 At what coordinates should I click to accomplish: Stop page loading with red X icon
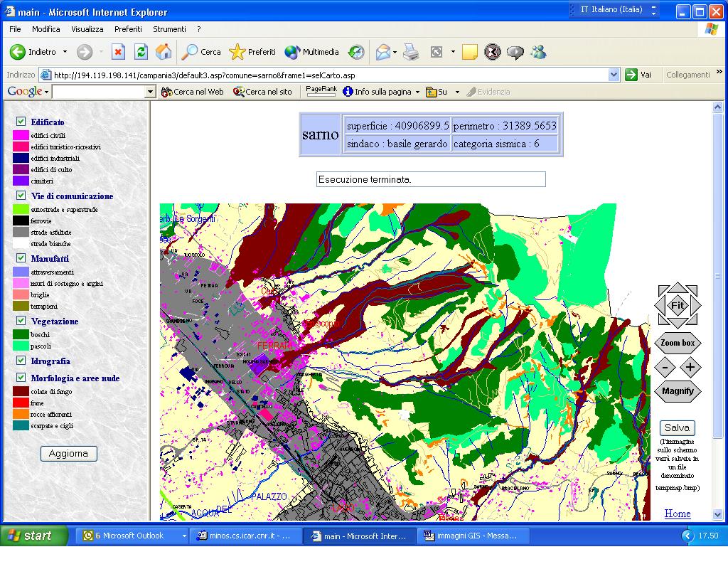[119, 52]
